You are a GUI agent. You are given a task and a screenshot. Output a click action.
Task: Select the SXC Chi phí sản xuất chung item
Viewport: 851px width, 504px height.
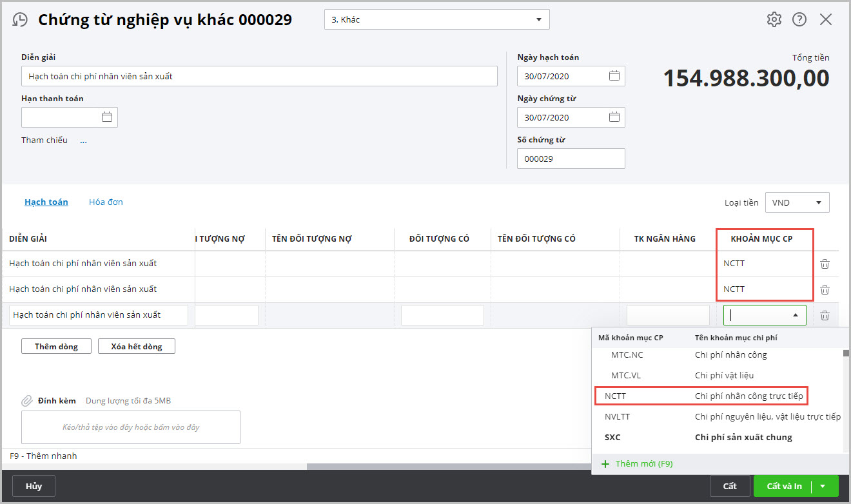(700, 437)
